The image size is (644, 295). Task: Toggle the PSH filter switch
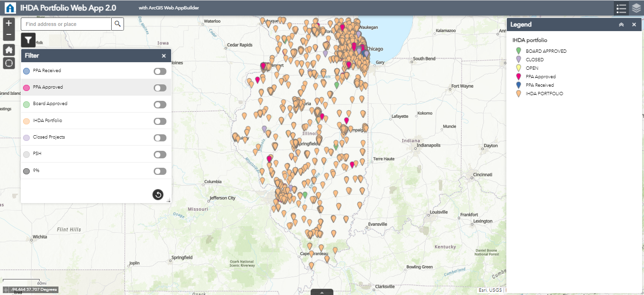click(x=160, y=155)
